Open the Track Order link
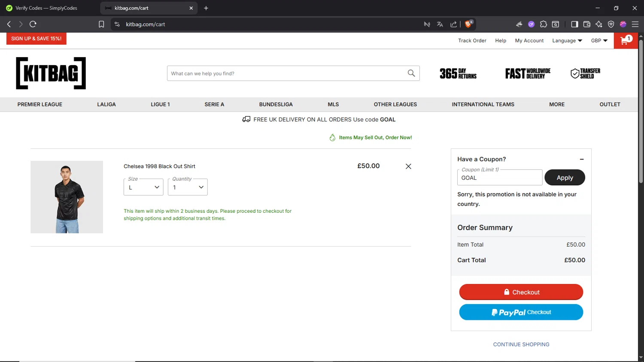Image resolution: width=644 pixels, height=362 pixels. pos(472,41)
